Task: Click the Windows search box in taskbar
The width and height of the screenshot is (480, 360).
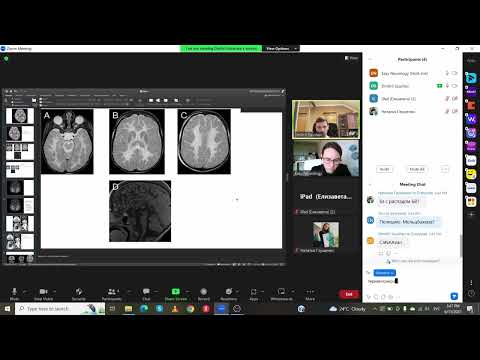Action: tap(60, 309)
